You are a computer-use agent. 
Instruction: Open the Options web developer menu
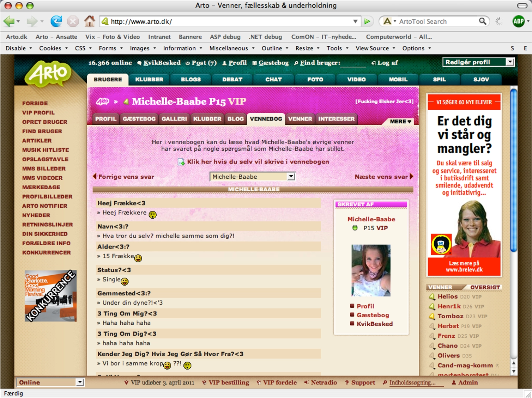(x=417, y=48)
